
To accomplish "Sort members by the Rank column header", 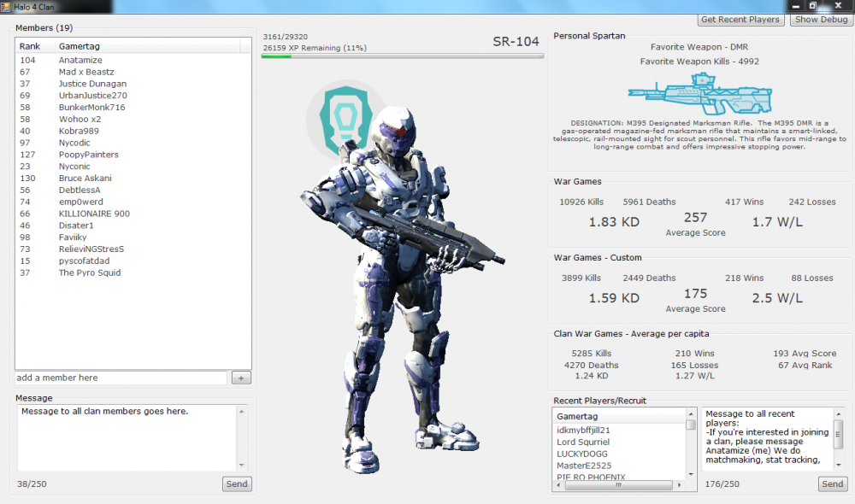I will [x=31, y=45].
